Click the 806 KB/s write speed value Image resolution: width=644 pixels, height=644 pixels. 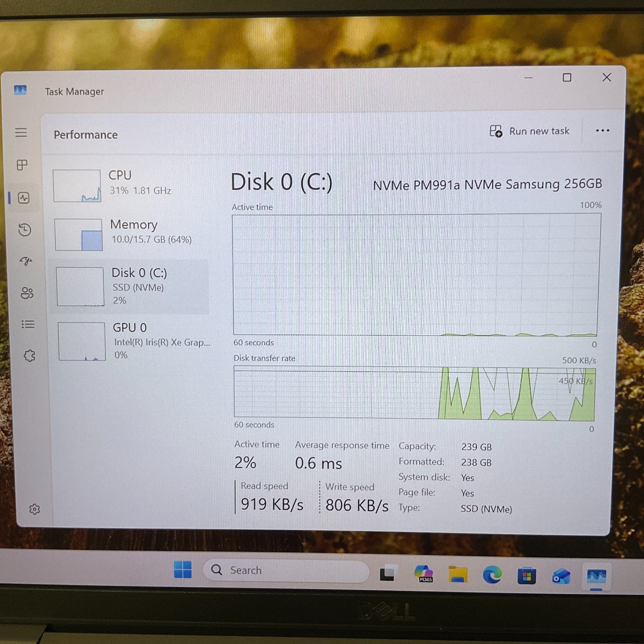pyautogui.click(x=357, y=505)
